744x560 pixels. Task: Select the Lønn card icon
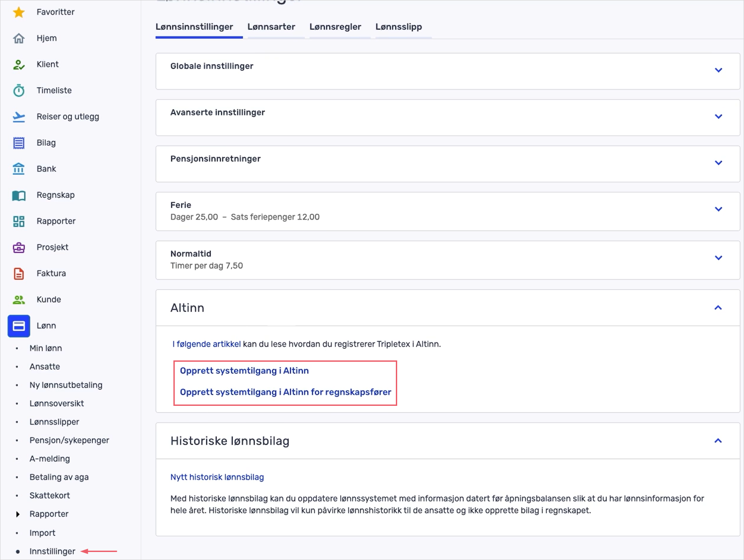click(19, 326)
